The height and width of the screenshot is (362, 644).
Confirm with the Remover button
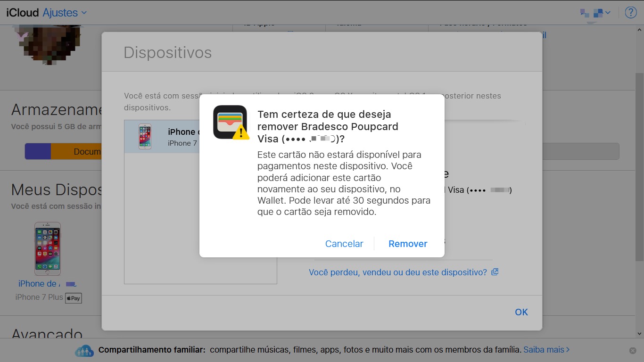pyautogui.click(x=408, y=244)
